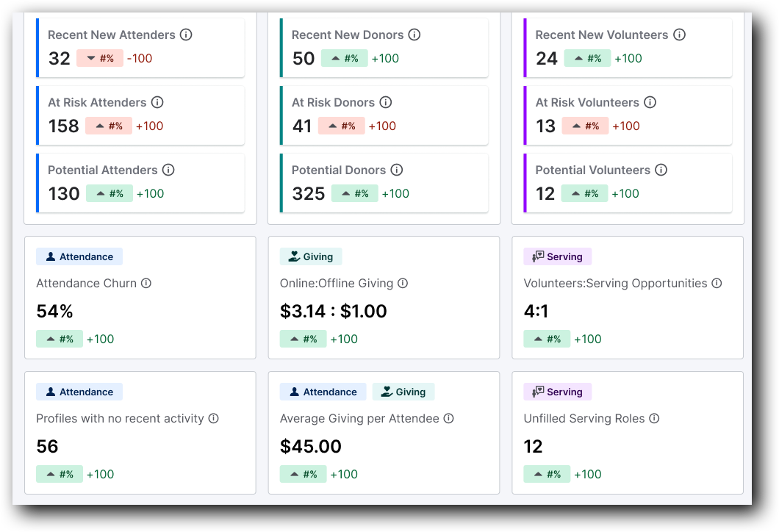Viewport: 779px width, 532px height.
Task: Click the giving hand icon in the Giving badge
Action: click(293, 256)
